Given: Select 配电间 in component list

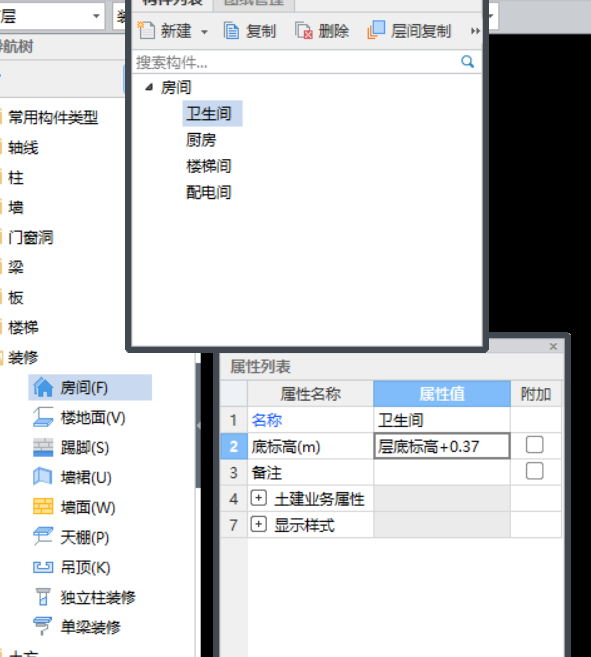Looking at the screenshot, I should tap(209, 192).
